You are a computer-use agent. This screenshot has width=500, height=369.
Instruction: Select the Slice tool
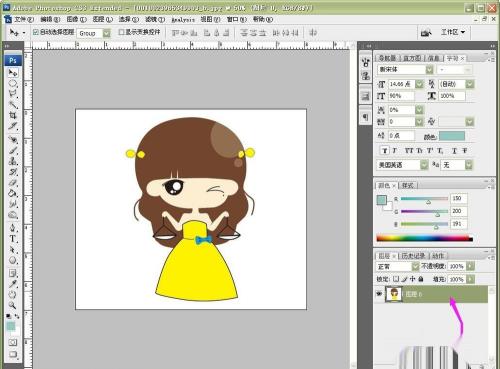[x=13, y=126]
